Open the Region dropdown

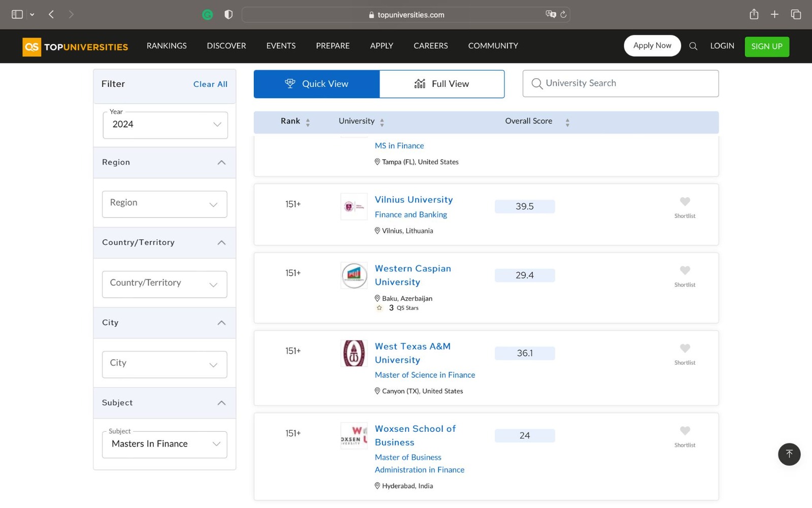[x=164, y=204]
